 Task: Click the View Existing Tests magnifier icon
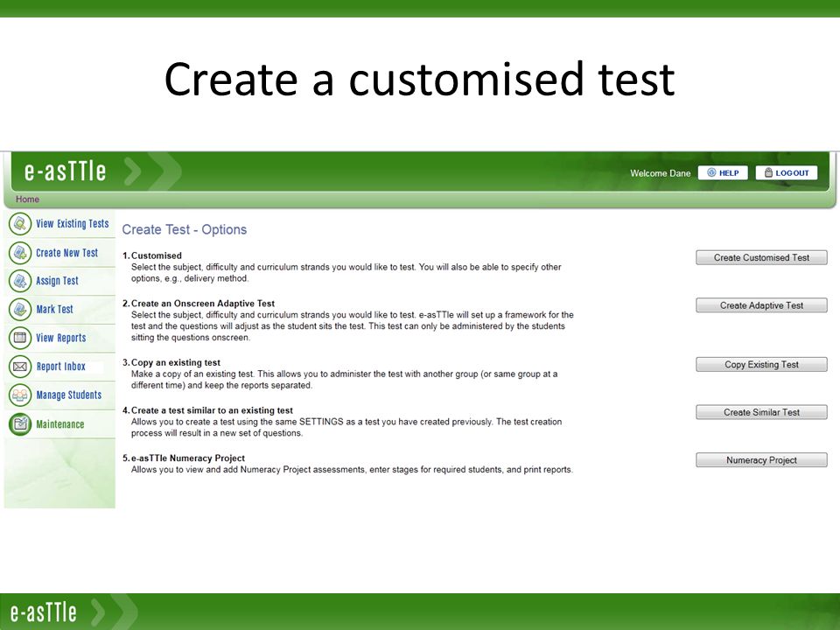[20, 223]
